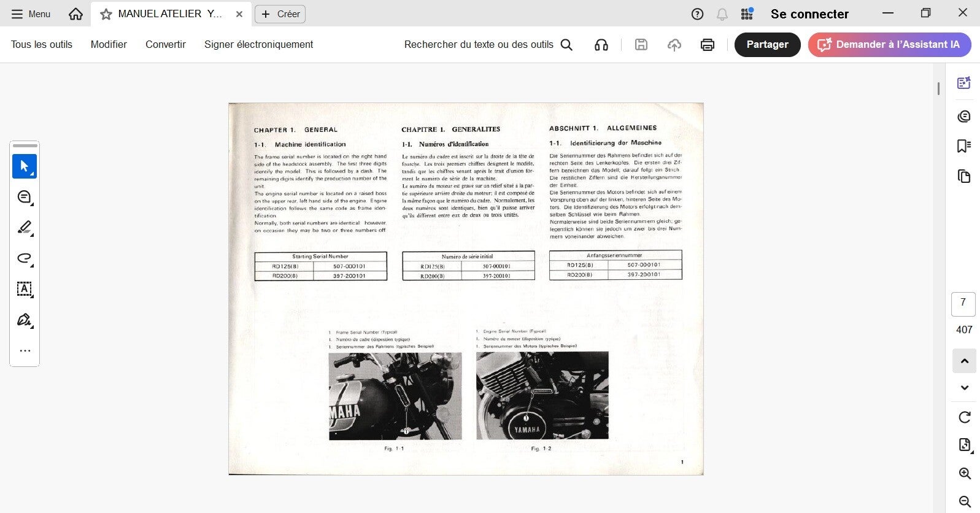Click the Fig. 1-2 Yamaha engine photo

[x=542, y=395]
